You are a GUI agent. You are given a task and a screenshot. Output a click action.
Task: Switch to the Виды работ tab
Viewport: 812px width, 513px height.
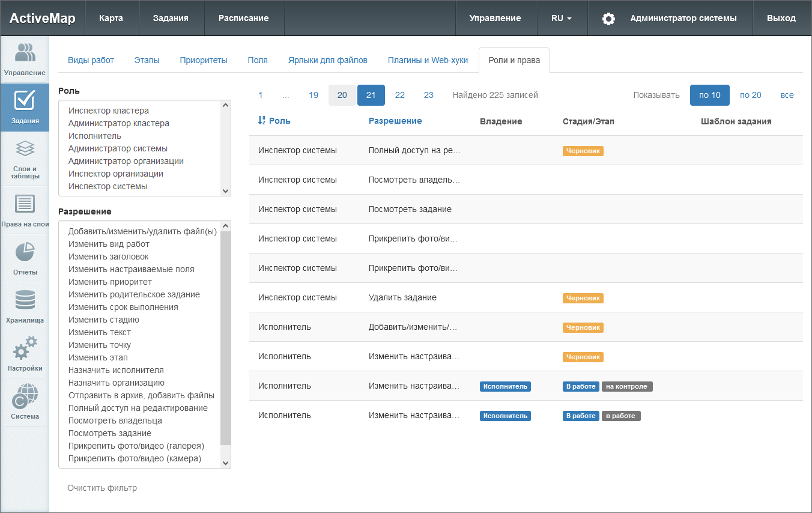91,60
